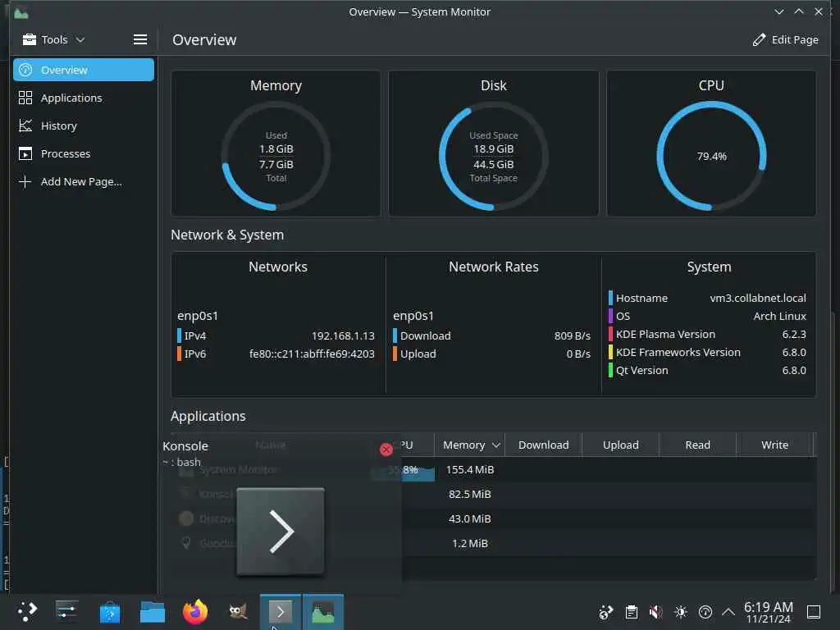The height and width of the screenshot is (630, 840).
Task: Click the Edit Page button
Action: coord(785,39)
